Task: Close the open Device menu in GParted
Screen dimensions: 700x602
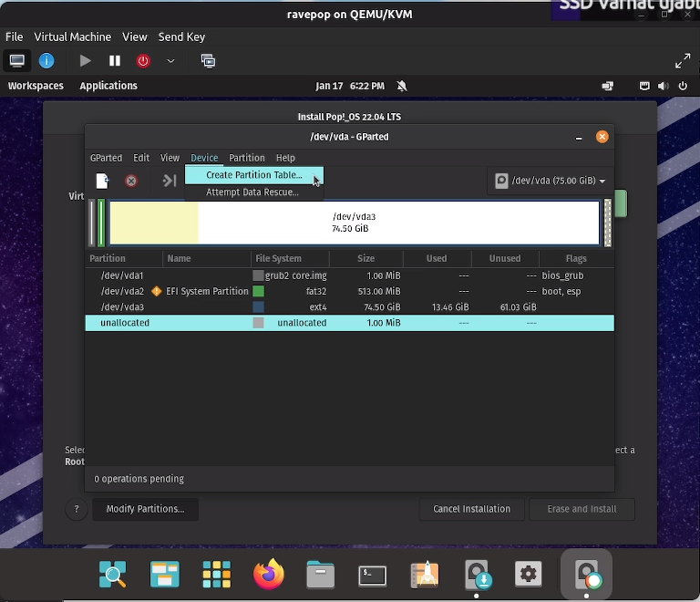Action: (204, 158)
